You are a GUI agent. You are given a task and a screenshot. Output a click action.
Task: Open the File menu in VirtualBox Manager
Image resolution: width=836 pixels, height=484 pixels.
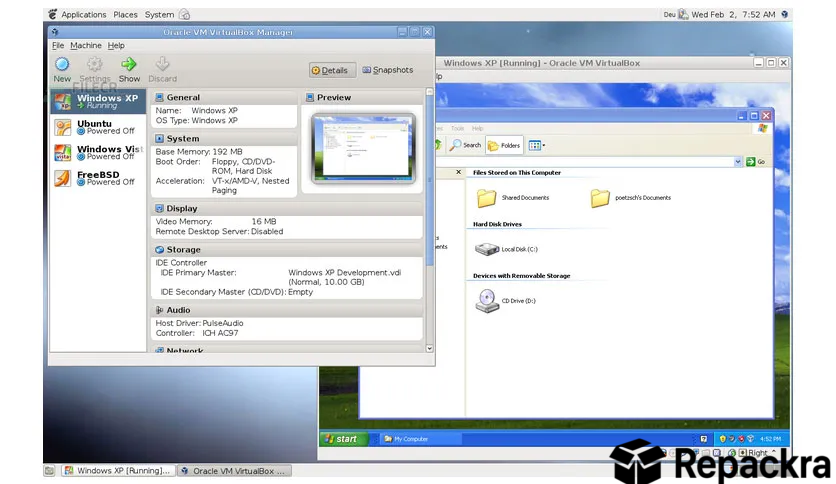(x=58, y=46)
